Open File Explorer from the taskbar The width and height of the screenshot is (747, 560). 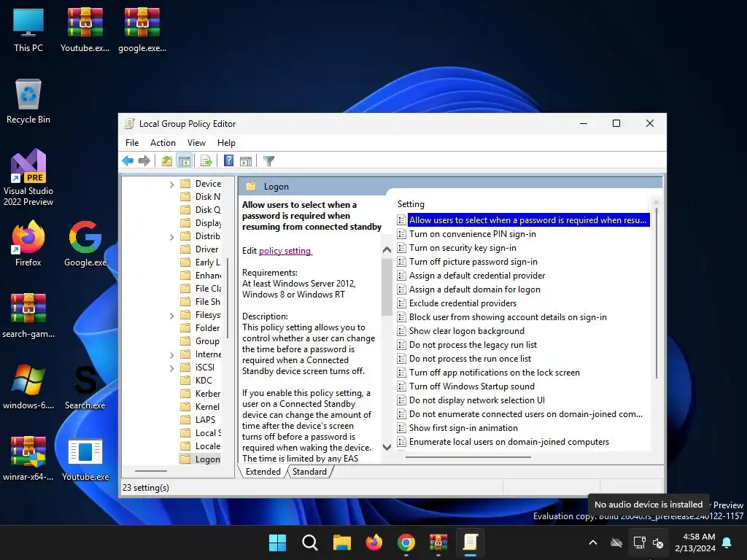click(x=342, y=542)
